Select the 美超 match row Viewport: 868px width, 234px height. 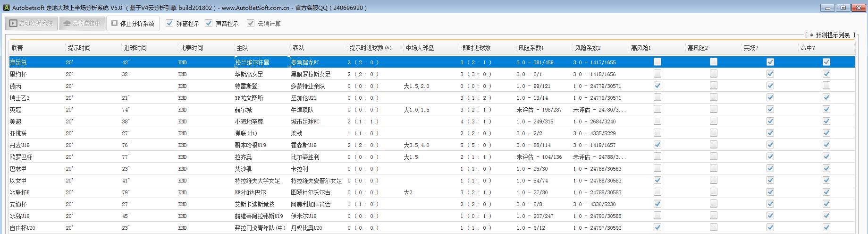16,121
